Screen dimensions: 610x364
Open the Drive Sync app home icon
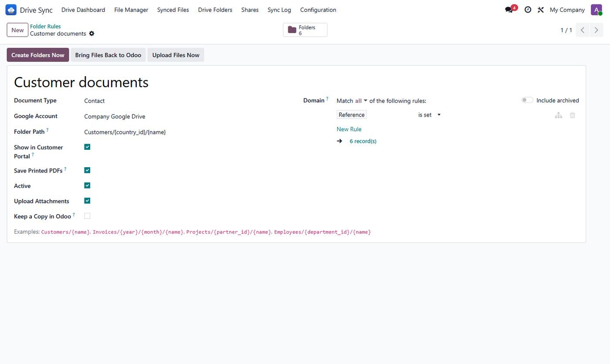[x=11, y=10]
